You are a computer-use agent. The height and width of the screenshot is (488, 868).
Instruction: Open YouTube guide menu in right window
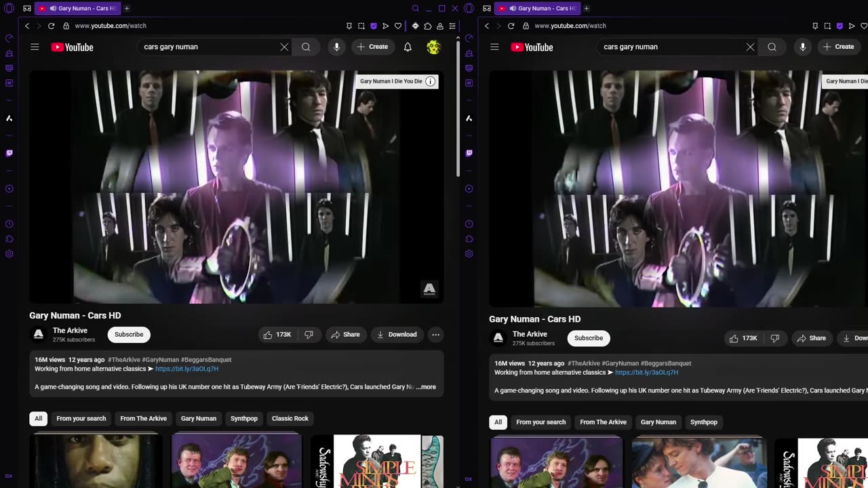494,47
